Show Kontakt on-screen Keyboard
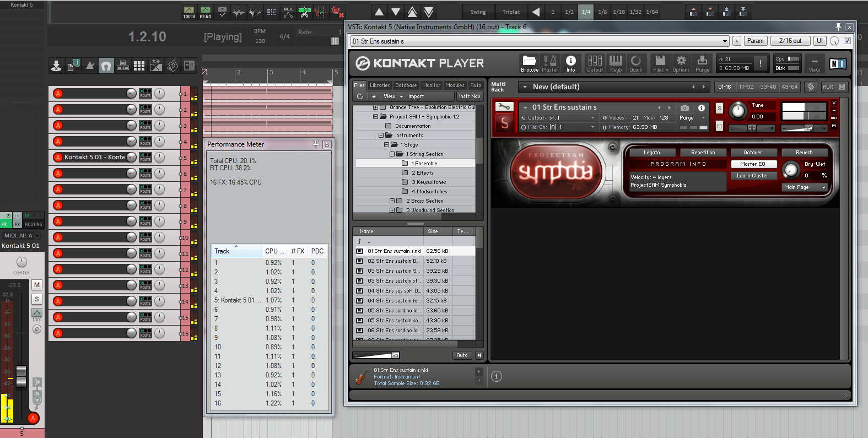868x438 pixels. tap(616, 63)
